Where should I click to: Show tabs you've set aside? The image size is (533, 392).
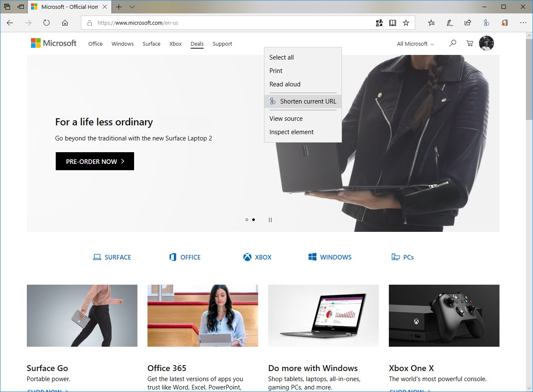coord(7,7)
